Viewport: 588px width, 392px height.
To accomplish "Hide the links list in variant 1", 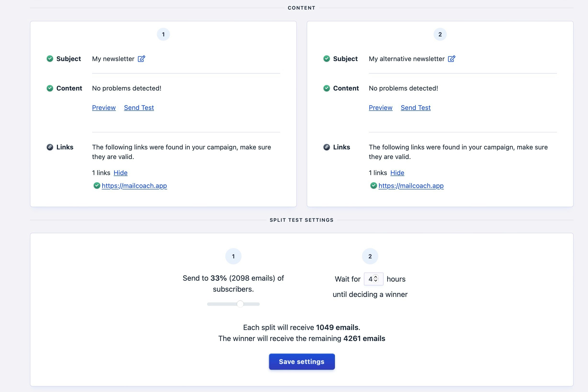I will (x=120, y=173).
